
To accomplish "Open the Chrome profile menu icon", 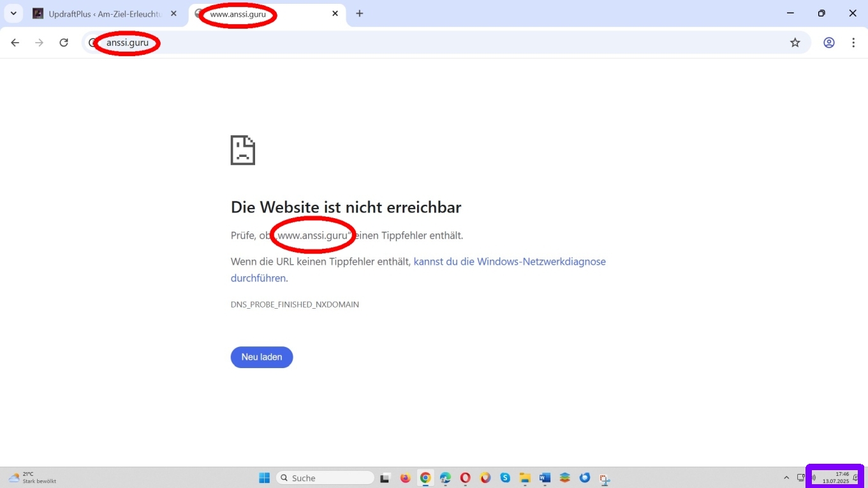I will pyautogui.click(x=828, y=43).
